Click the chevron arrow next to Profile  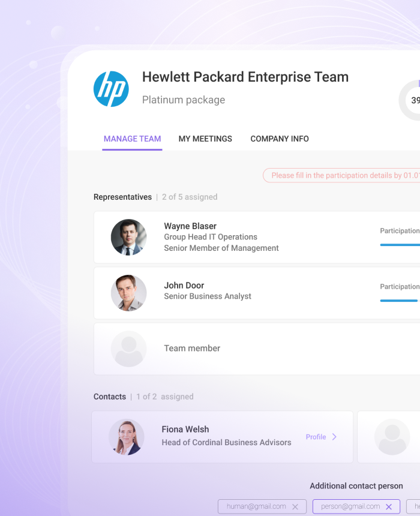click(334, 437)
